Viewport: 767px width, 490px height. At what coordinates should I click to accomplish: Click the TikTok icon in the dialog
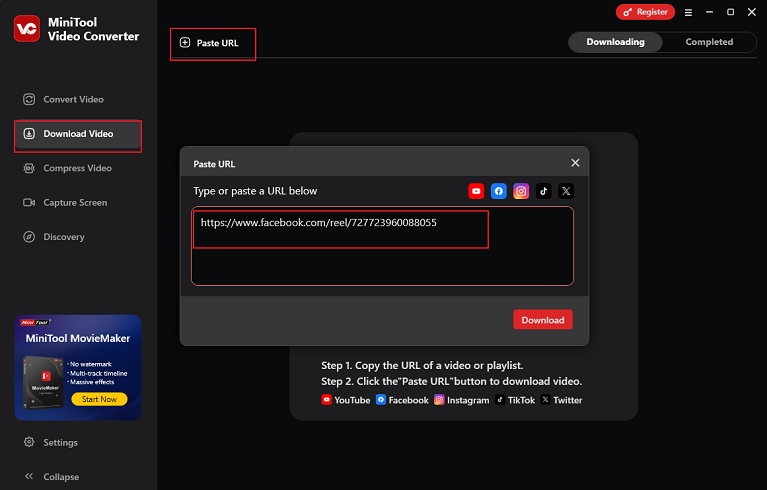[543, 191]
